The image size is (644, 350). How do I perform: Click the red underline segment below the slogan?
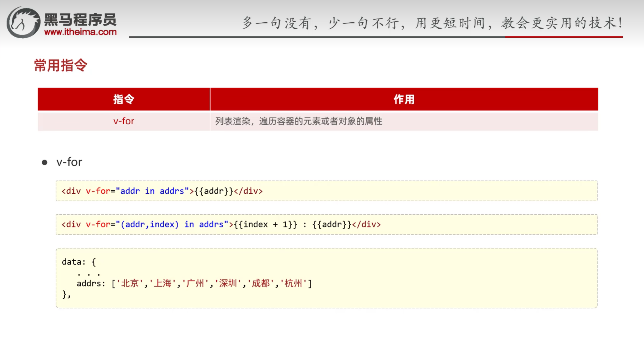[x=563, y=37]
